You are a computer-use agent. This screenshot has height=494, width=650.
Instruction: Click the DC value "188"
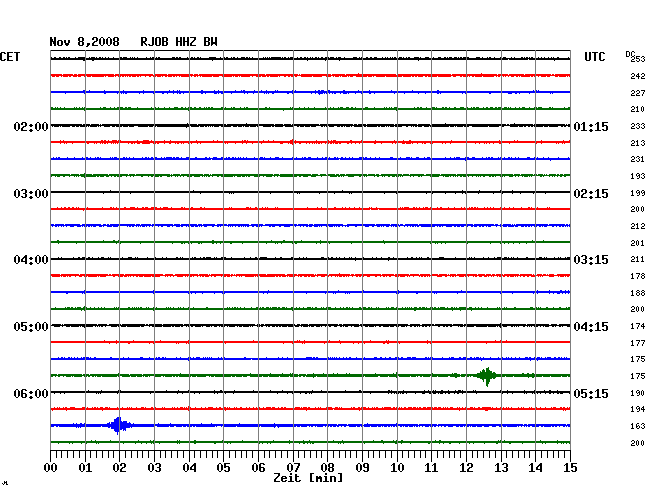(x=638, y=293)
